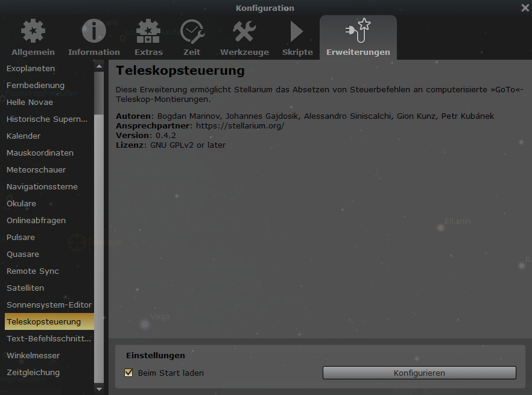532x395 pixels.
Task: Open the Werkzeuge tools icon tab
Action: [x=244, y=37]
